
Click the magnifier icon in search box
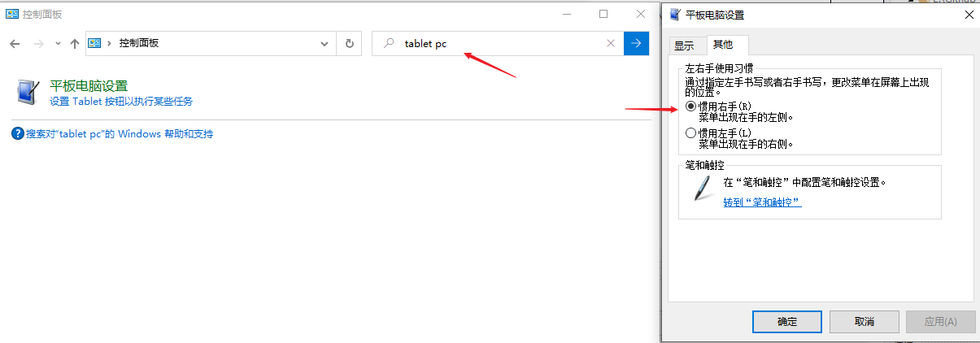(389, 43)
